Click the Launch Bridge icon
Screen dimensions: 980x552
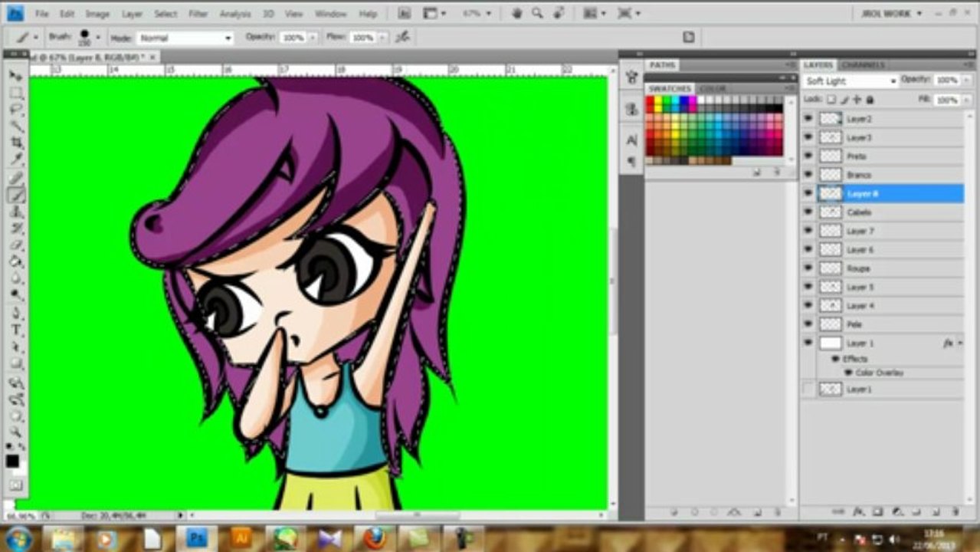click(404, 13)
